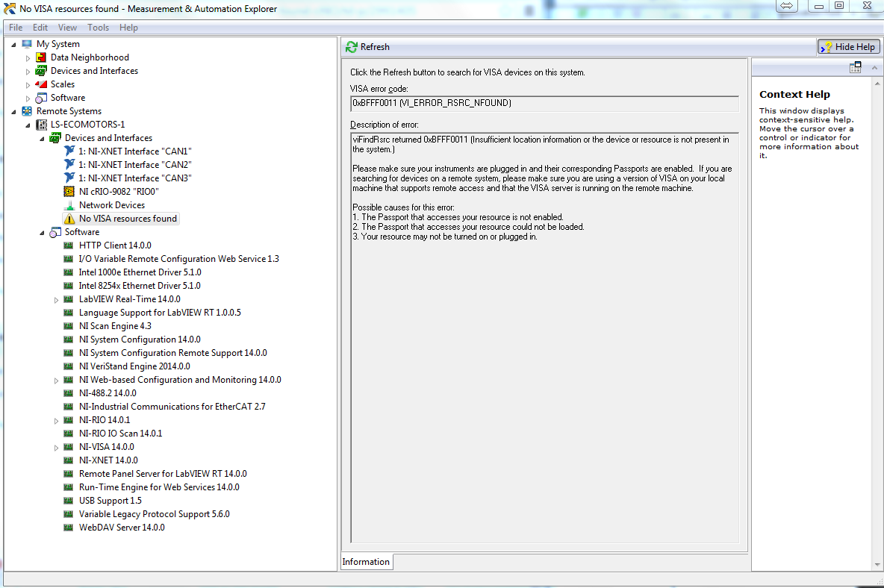Open the File menu
884x588 pixels.
16,27
